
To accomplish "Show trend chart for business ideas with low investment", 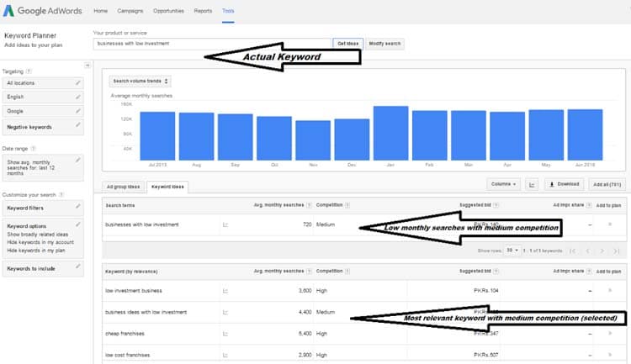I will (225, 312).
